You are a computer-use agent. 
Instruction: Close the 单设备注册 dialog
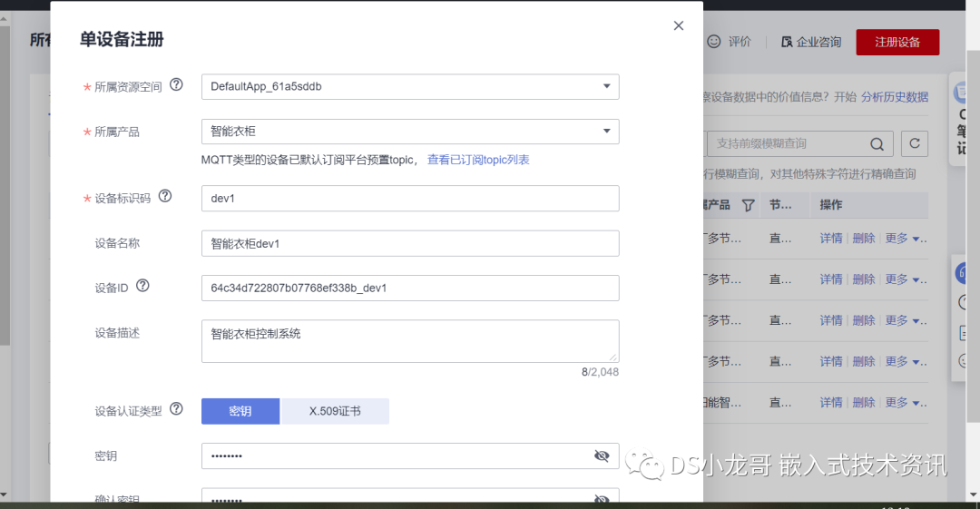click(678, 25)
